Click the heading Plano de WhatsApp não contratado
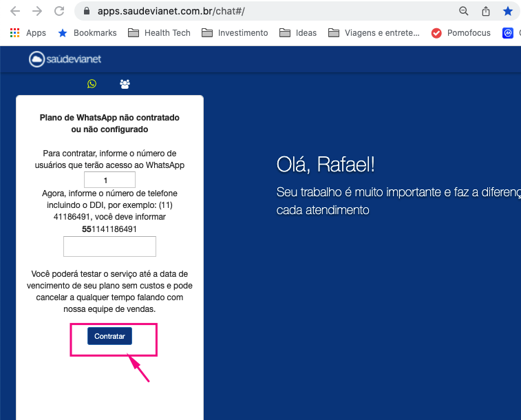 click(x=109, y=123)
